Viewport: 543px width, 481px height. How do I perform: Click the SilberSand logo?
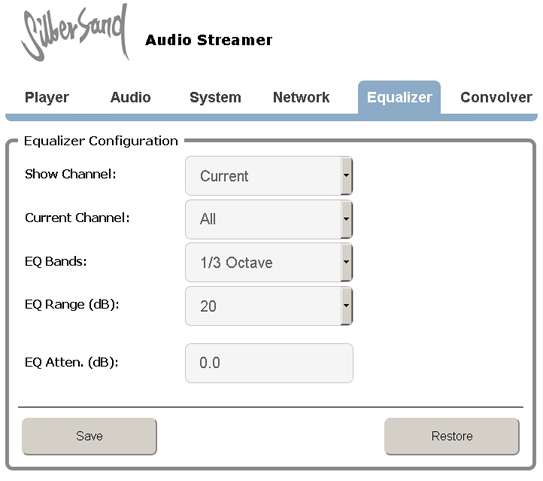(x=75, y=32)
